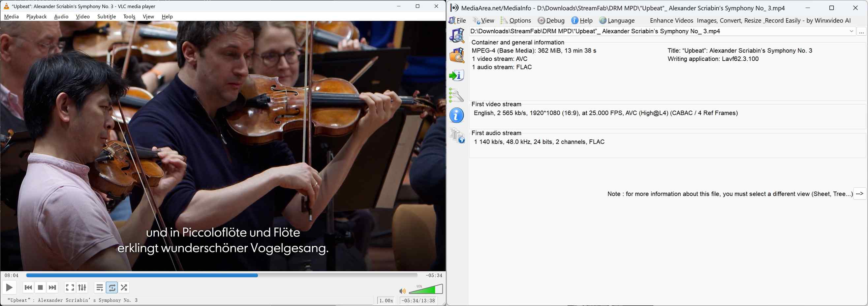Open a file in MediaInfo via sidebar icon
This screenshot has width=868, height=306.
pos(457,36)
